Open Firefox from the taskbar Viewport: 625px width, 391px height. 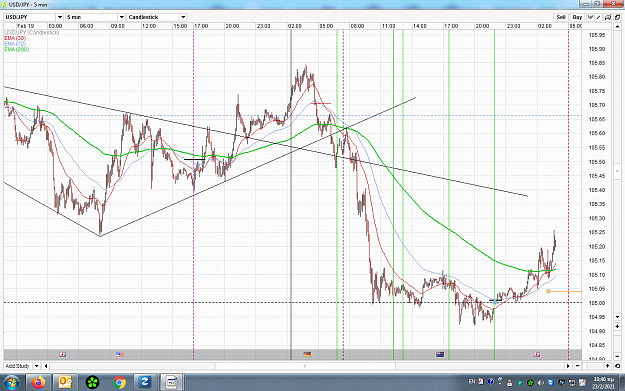pos(39,383)
